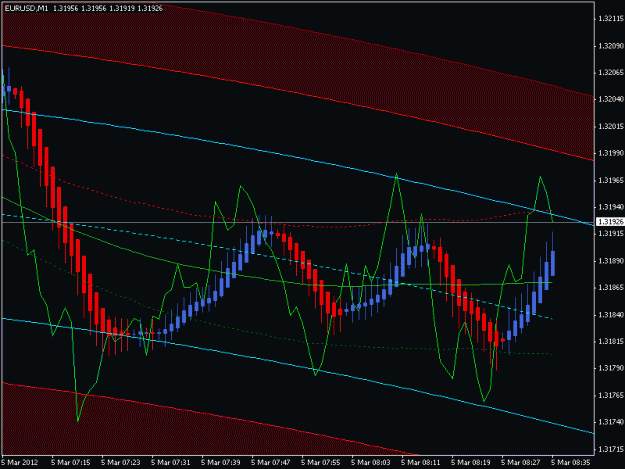Click price axis label 1.31840
This screenshot has height=469, width=625.
click(x=611, y=315)
